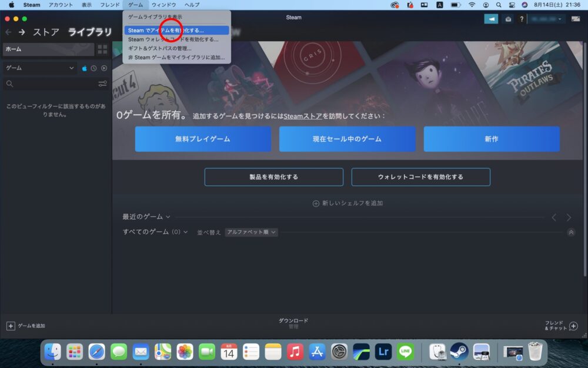This screenshot has width=588, height=368.
Task: Open advanced filter sliders icon
Action: point(102,84)
